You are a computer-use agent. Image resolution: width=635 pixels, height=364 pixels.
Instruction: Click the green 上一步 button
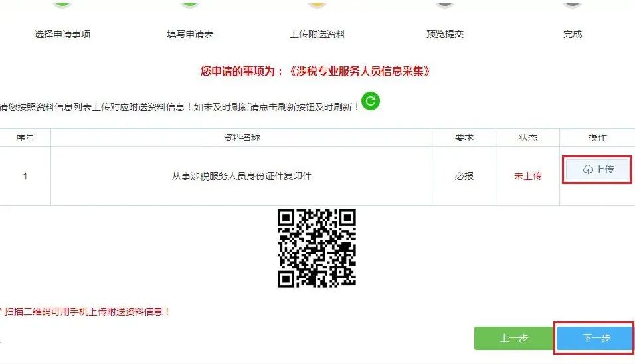point(513,338)
